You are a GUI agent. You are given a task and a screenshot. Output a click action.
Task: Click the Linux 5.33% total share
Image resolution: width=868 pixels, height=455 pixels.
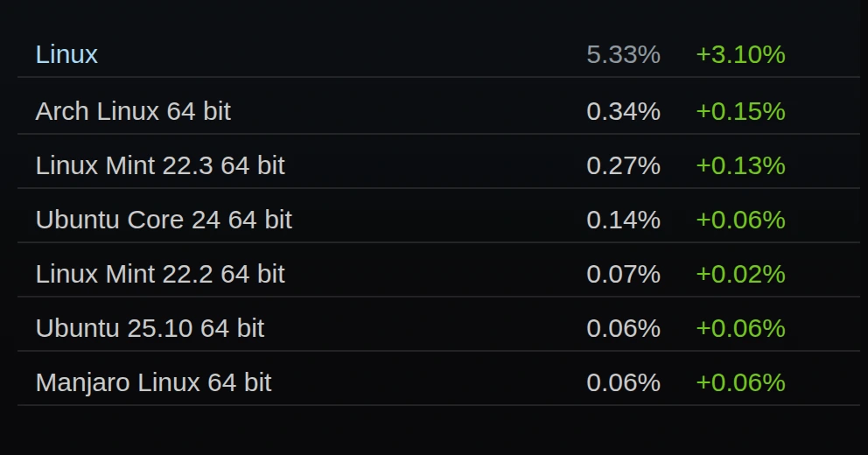click(623, 55)
